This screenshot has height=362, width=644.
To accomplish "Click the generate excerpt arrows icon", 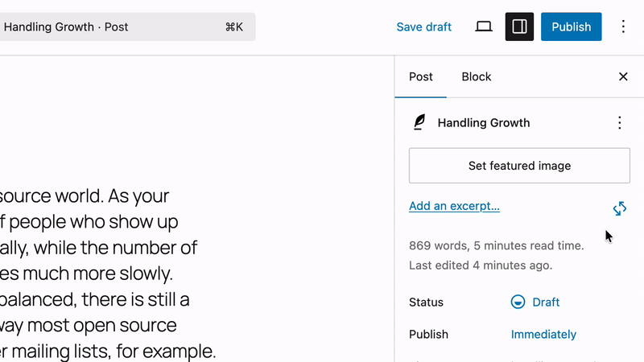I will click(619, 208).
